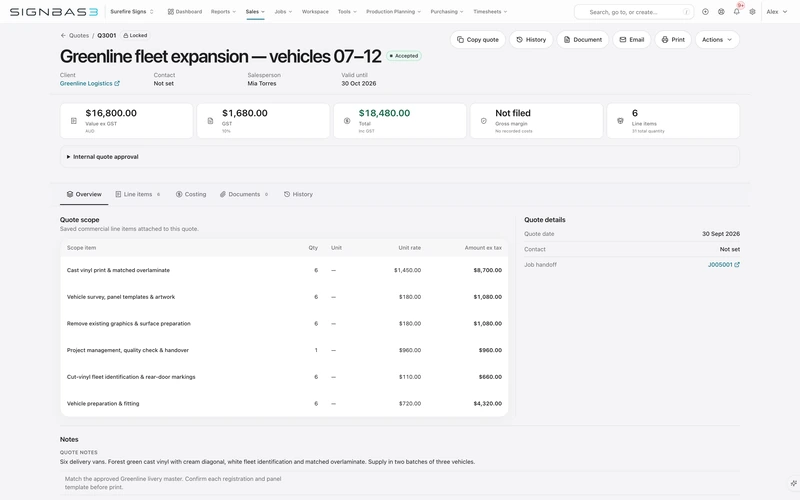This screenshot has height=500, width=800.
Task: Select Vehicle survey, panel templates & artwork row
Action: pyautogui.click(x=284, y=297)
